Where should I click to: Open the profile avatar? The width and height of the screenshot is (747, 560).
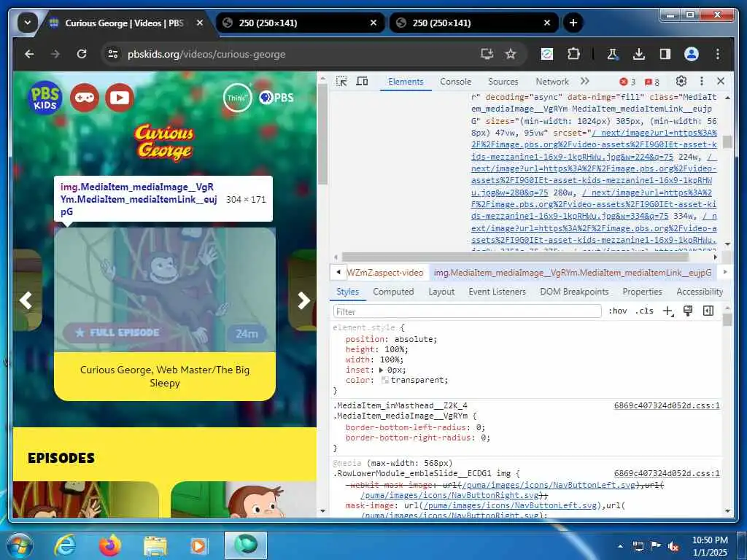692,54
